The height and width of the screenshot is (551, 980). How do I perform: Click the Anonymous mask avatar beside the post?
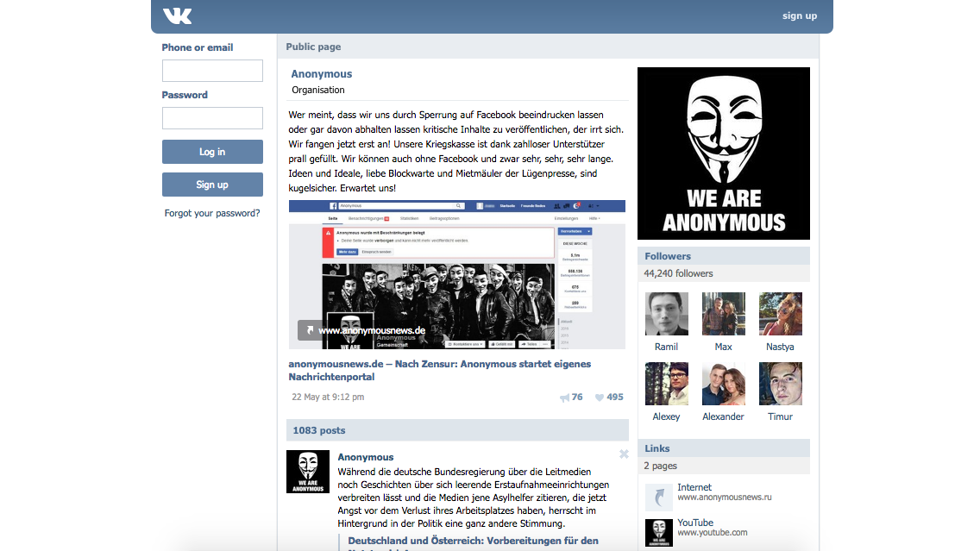(x=308, y=472)
